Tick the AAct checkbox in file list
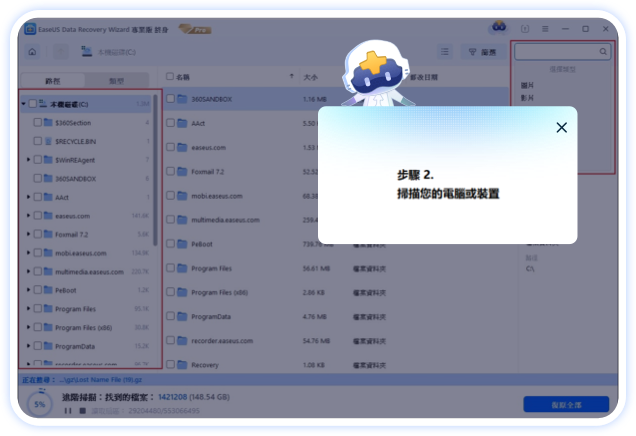This screenshot has height=436, width=636. click(x=169, y=123)
